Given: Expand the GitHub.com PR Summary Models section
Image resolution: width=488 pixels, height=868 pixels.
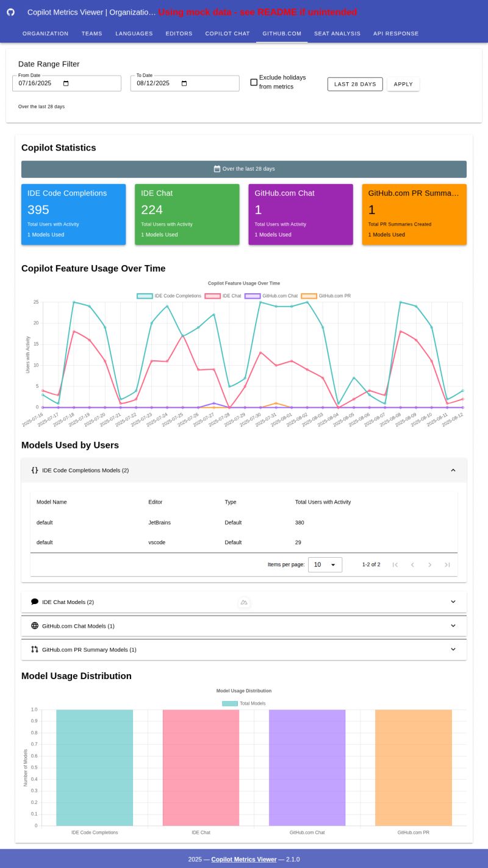Looking at the screenshot, I should (x=453, y=649).
